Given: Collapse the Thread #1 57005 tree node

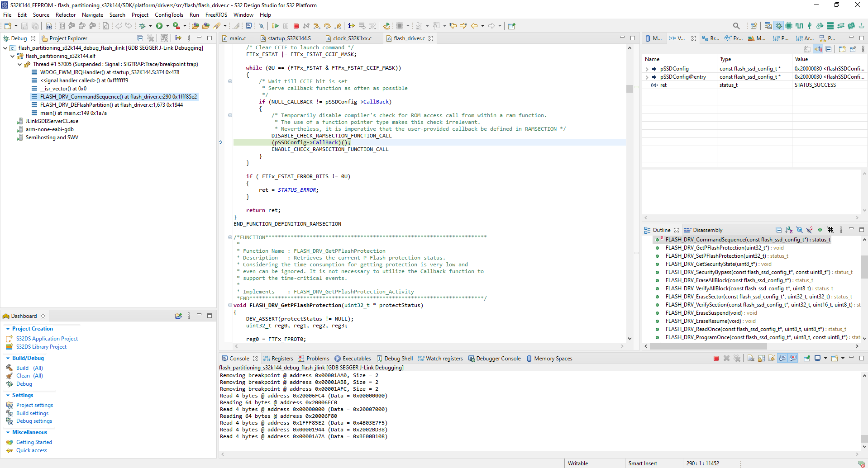Looking at the screenshot, I should click(20, 64).
